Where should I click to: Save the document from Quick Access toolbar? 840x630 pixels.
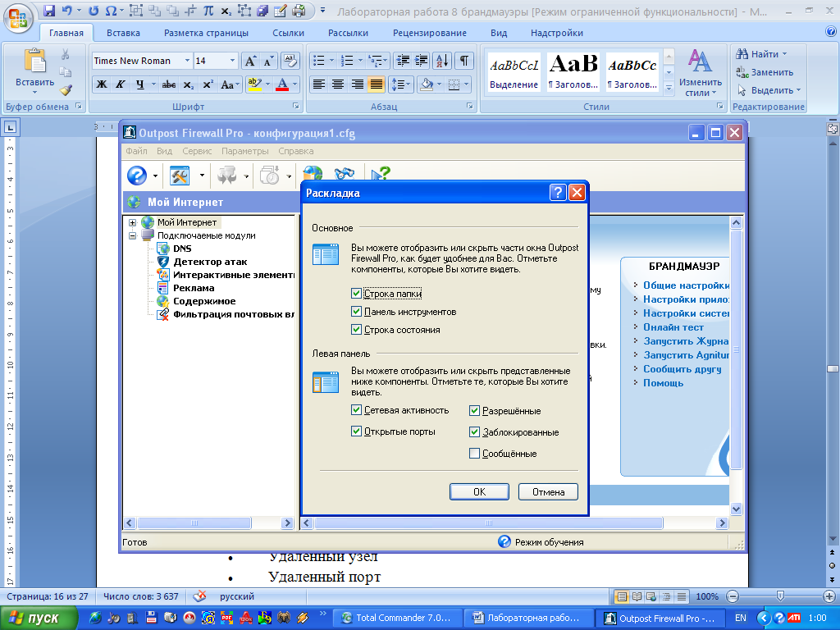pyautogui.click(x=48, y=10)
